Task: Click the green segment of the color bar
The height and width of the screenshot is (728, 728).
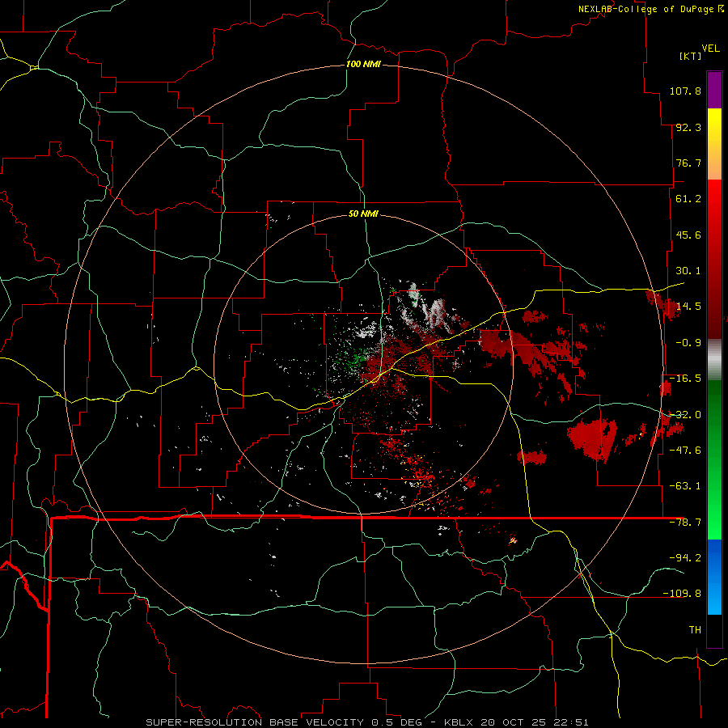Action: (714, 459)
